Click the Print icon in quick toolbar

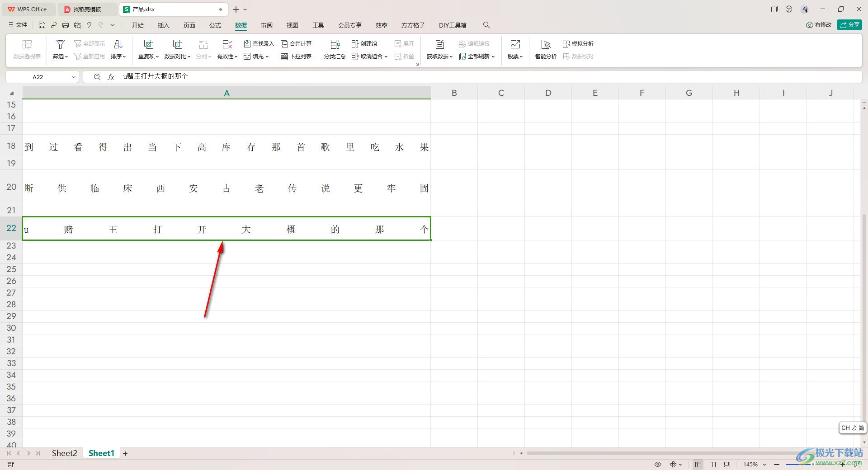66,25
